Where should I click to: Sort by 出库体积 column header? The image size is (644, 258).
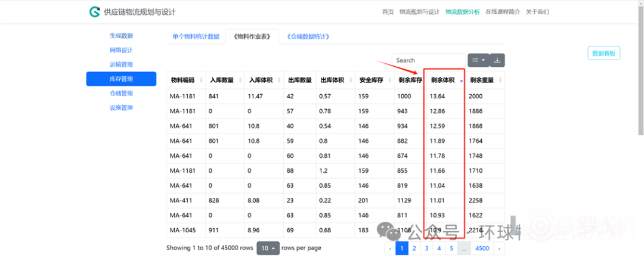(336, 80)
